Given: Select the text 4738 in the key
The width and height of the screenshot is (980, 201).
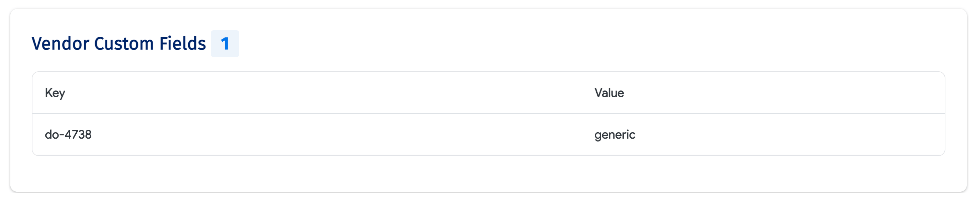Looking at the screenshot, I should tap(78, 134).
